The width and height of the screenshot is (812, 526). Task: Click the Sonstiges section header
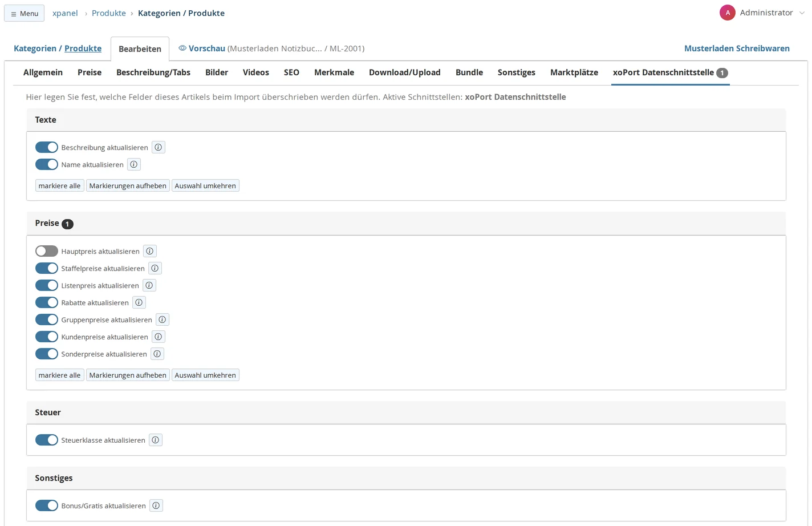click(x=406, y=478)
